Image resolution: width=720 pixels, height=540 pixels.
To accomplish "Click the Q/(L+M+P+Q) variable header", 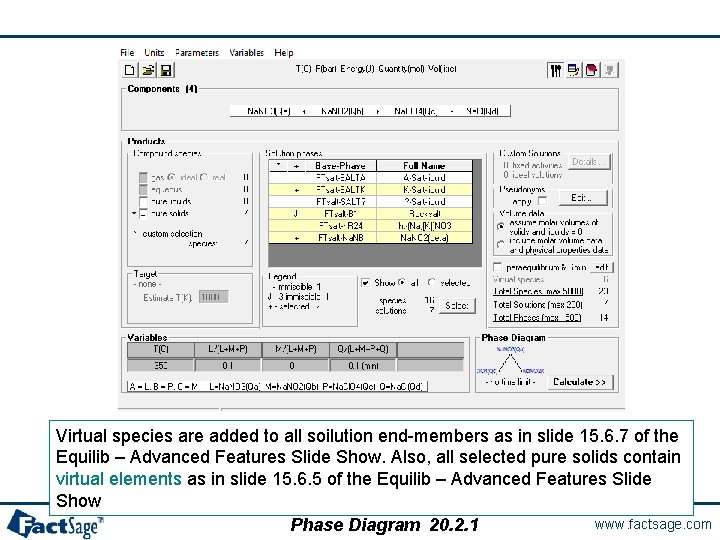I will click(x=363, y=349).
